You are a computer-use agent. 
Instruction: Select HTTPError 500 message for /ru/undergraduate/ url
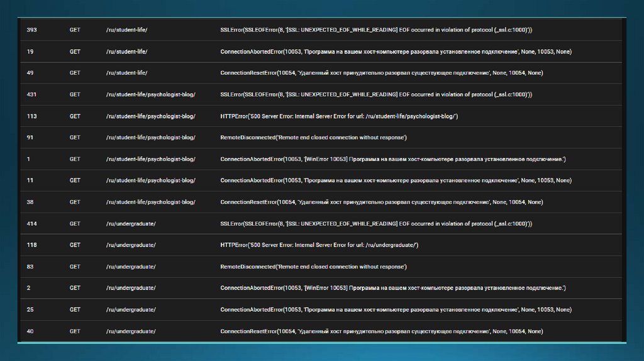(319, 245)
